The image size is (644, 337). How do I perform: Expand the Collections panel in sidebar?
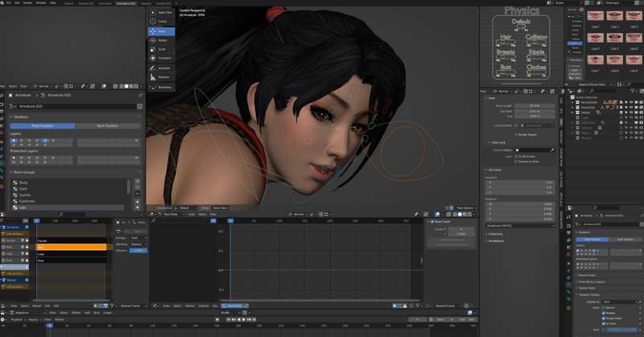click(487, 234)
